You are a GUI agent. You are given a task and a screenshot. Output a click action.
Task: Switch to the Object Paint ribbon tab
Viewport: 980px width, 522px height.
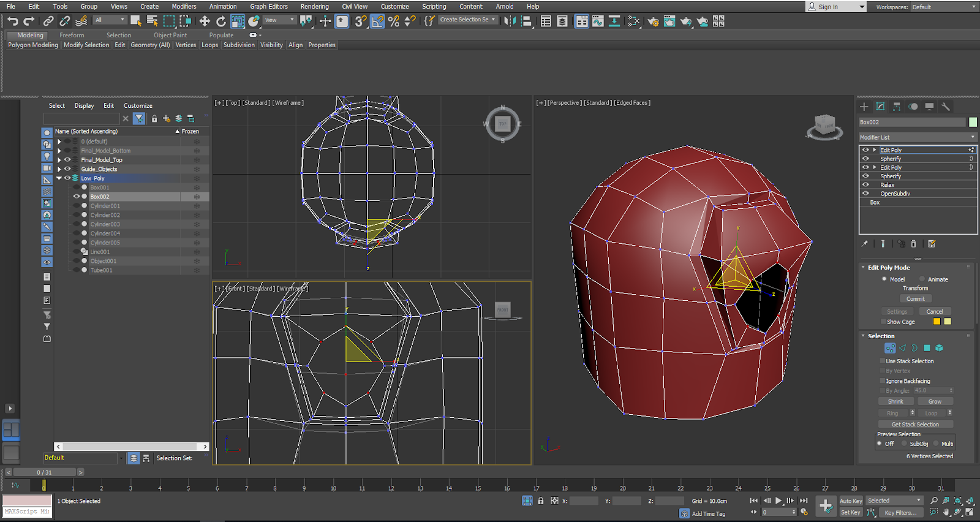click(x=170, y=35)
